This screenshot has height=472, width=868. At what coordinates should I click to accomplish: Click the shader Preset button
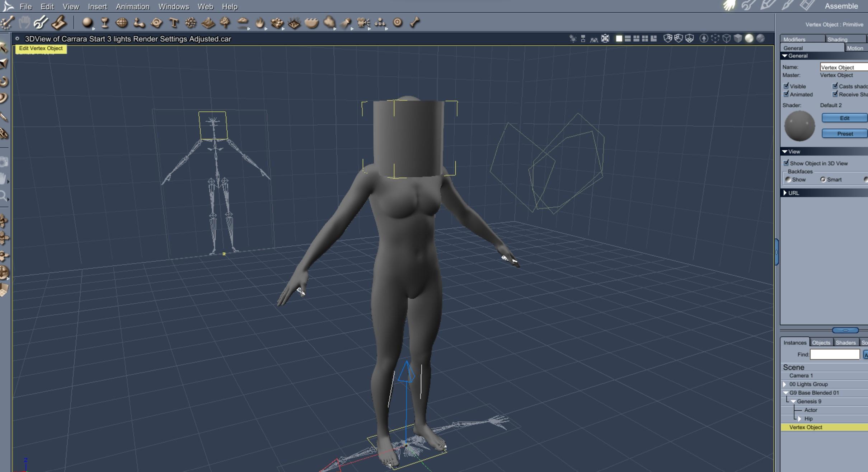[x=844, y=134]
